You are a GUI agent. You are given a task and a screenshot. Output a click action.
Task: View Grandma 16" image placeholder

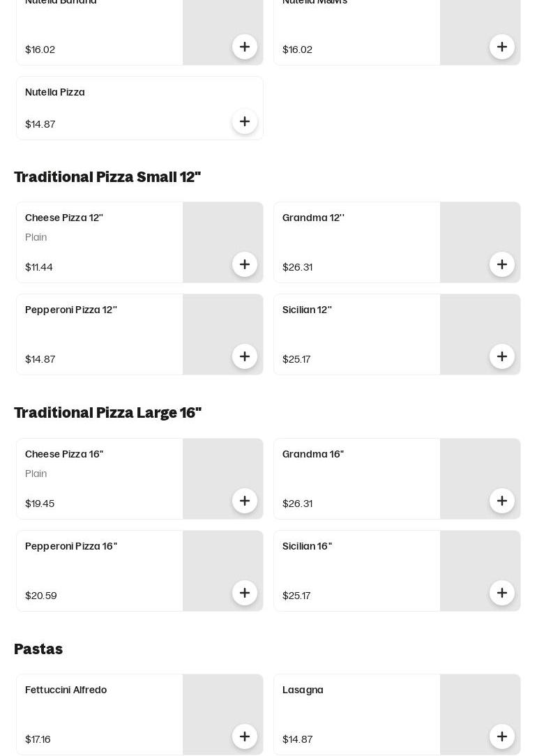click(x=480, y=478)
